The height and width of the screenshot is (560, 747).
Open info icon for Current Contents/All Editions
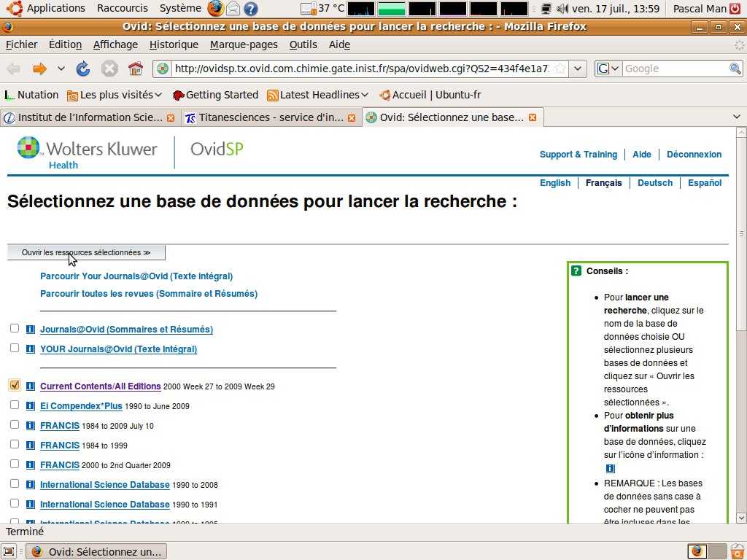31,386
